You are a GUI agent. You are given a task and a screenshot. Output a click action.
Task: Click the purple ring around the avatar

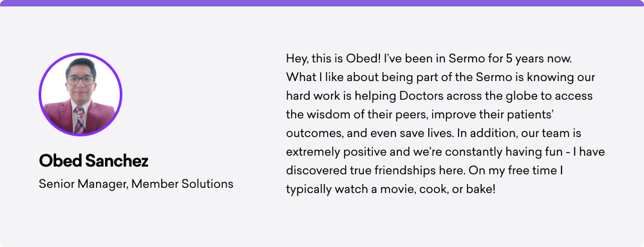[x=80, y=54]
